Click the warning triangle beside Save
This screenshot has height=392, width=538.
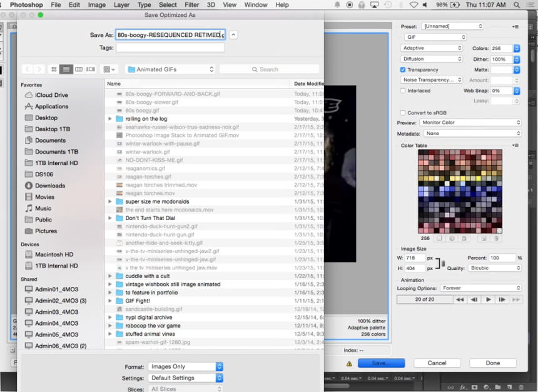(349, 363)
